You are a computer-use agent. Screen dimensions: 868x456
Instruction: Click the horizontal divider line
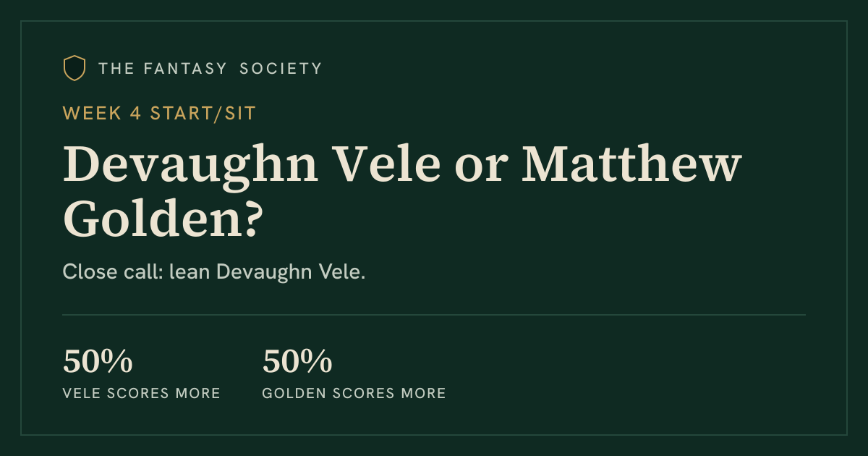point(434,315)
